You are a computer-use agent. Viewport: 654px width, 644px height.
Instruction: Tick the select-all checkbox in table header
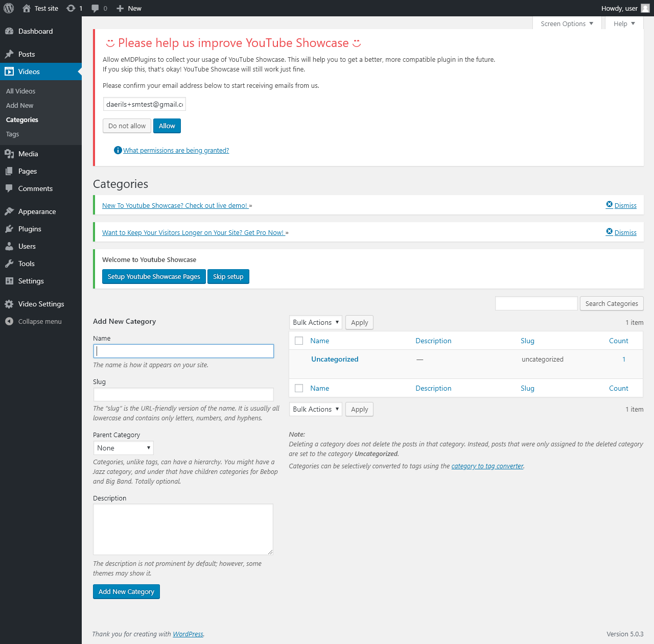tap(299, 341)
